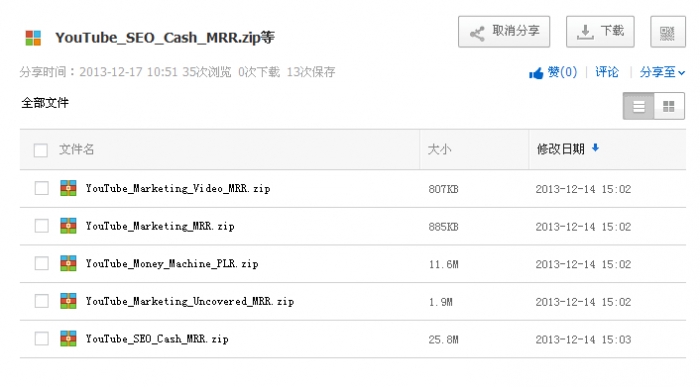This screenshot has width=700, height=387.
Task: Click the YouTube_Money_Machine_PLR.zip archive icon
Action: click(x=68, y=263)
